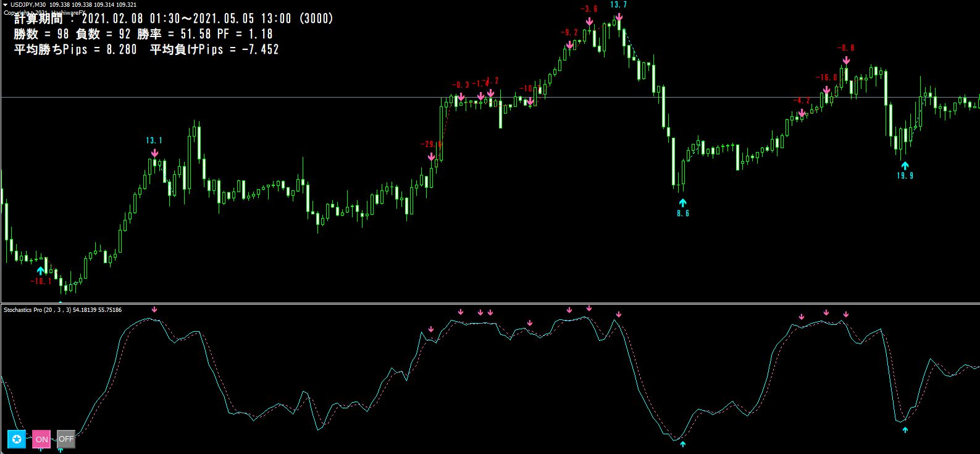Click the Stochastics Pro (20, 3, 3) label
980x454 pixels.
62,310
